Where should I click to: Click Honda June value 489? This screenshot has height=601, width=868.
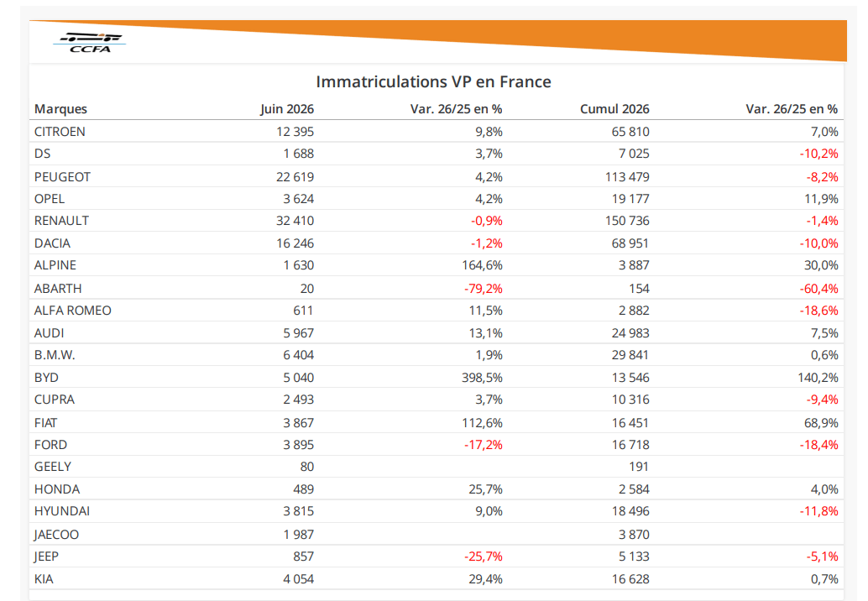303,489
